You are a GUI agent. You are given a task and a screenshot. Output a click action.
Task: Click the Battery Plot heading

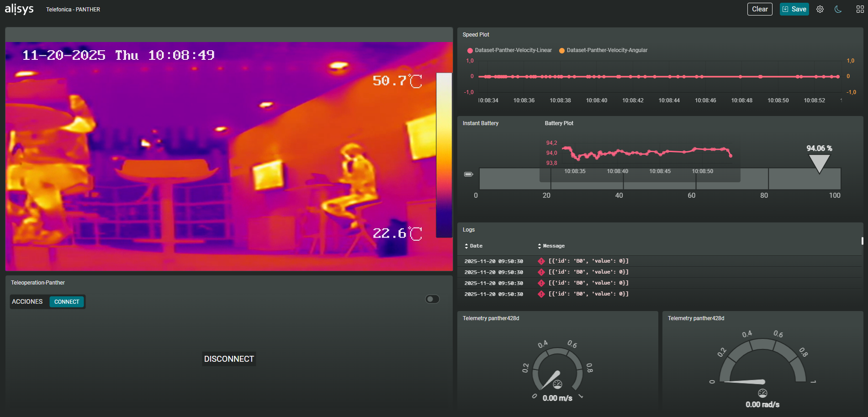tap(559, 123)
